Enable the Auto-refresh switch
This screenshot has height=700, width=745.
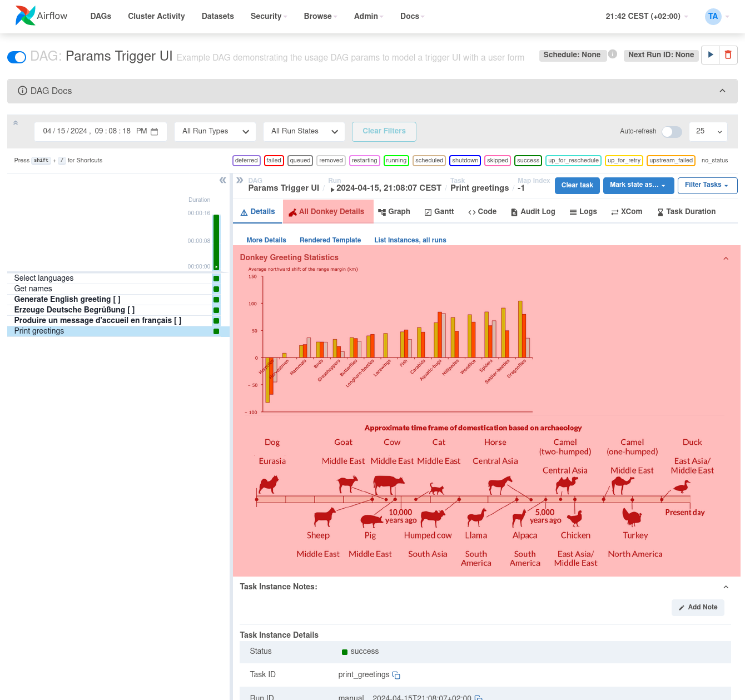(x=672, y=131)
